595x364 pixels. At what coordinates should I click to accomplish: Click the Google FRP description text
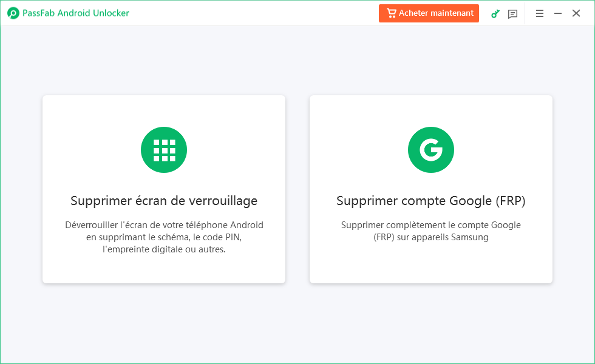tap(430, 231)
